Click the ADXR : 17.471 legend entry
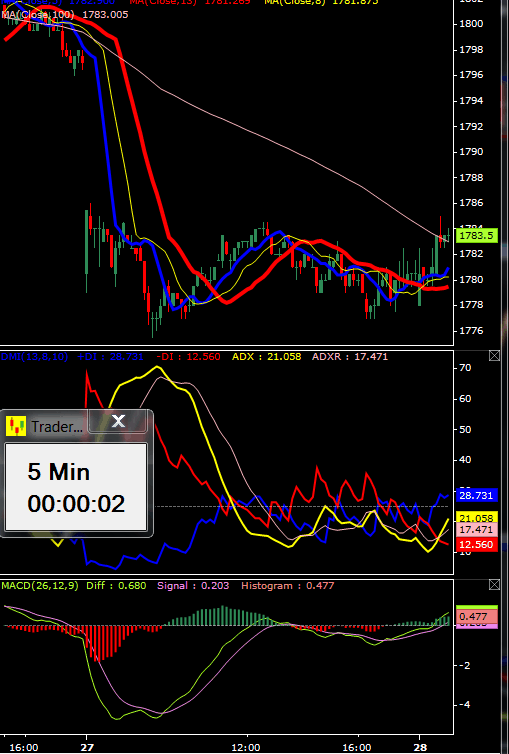The image size is (509, 754). (x=350, y=357)
